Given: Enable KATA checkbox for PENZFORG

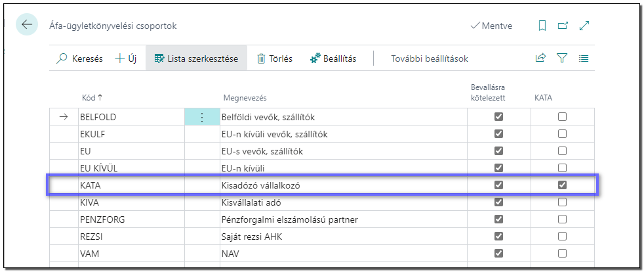Looking at the screenshot, I should [x=562, y=219].
